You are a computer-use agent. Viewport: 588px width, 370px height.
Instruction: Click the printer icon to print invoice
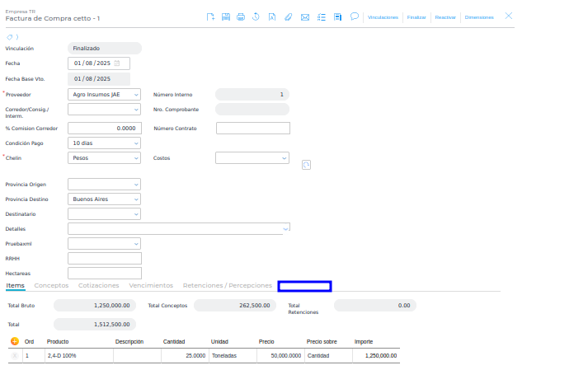click(x=241, y=16)
